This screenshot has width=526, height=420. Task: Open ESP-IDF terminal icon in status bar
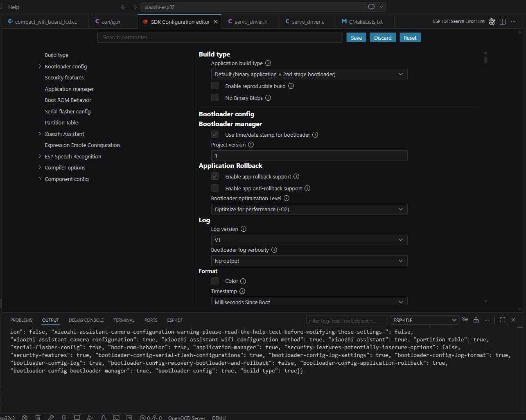coord(116,418)
